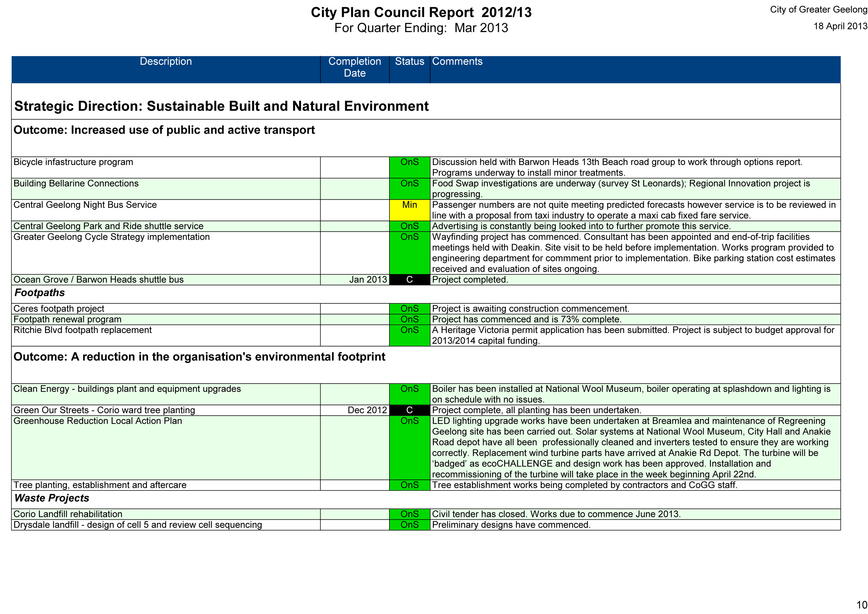Viewport: 868px width, 614px height.
Task: Click the 'City Plan Council Report 2012/13' title
Action: 421,12
